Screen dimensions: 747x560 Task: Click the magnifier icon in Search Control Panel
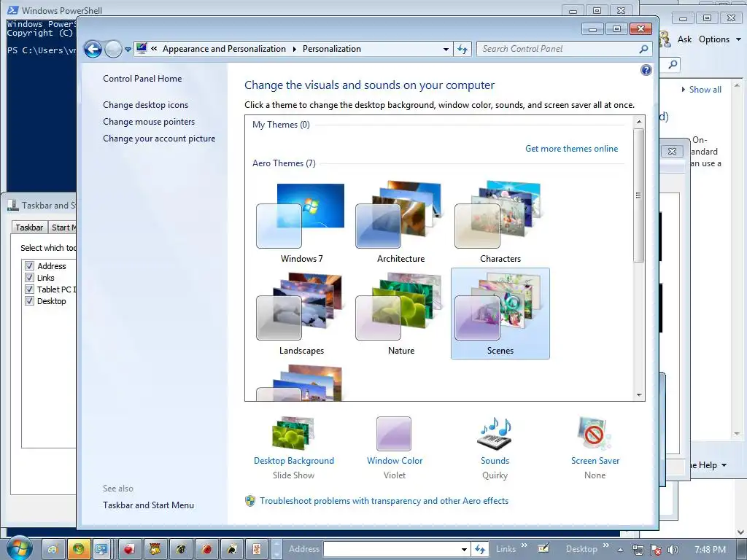pyautogui.click(x=643, y=49)
